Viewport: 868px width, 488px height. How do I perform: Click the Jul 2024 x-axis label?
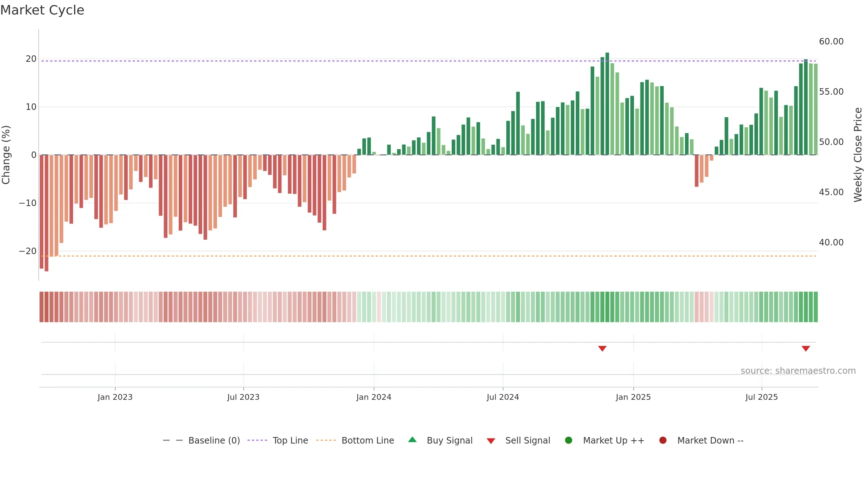click(503, 397)
